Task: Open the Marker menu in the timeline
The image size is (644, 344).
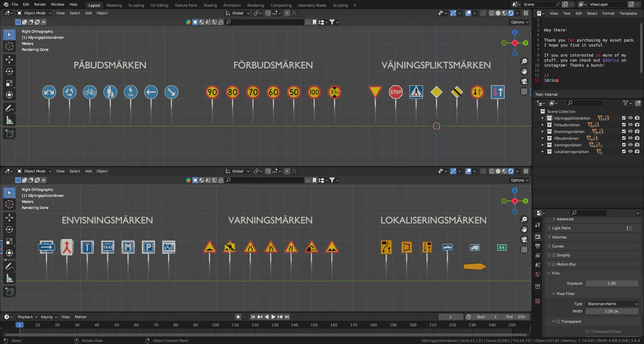Action: pyautogui.click(x=80, y=317)
